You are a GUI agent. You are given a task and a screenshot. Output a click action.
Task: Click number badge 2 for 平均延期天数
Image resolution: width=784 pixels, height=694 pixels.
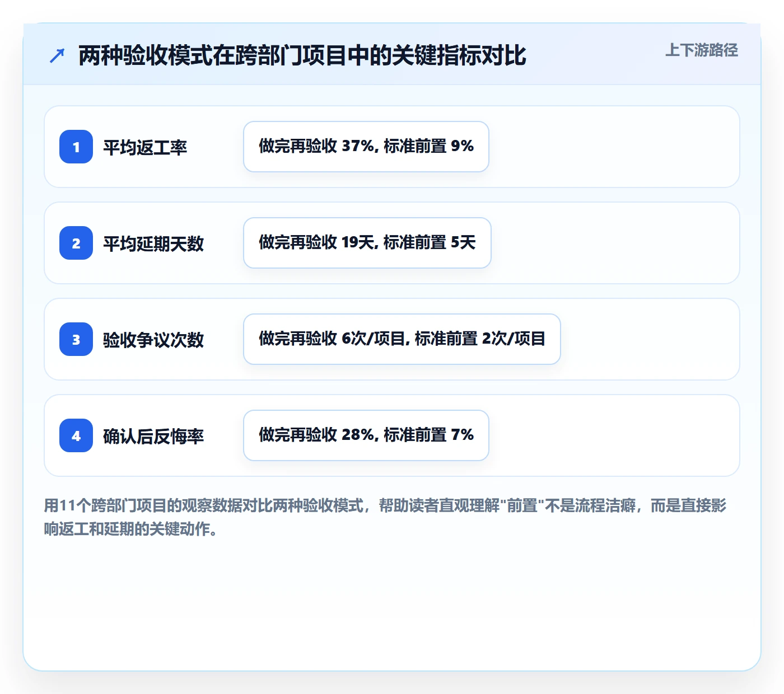click(x=76, y=243)
